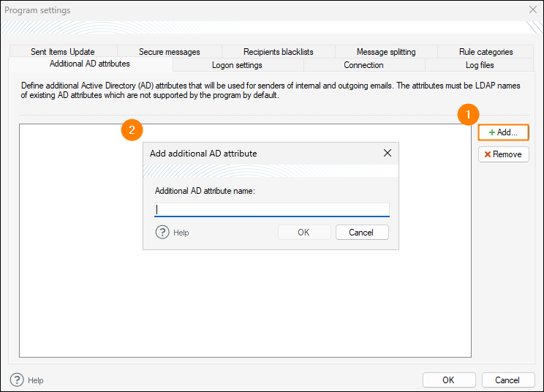
Task: View the Log files tab
Action: 479,65
